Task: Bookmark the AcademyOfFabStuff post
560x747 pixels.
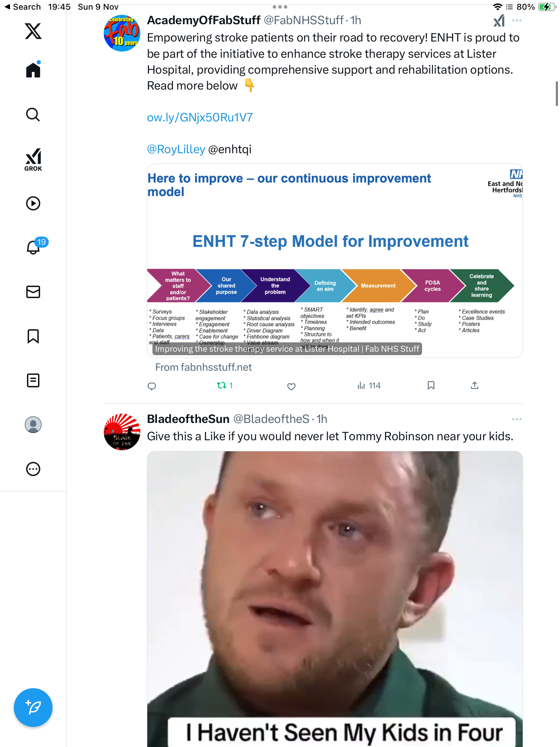Action: click(x=431, y=386)
